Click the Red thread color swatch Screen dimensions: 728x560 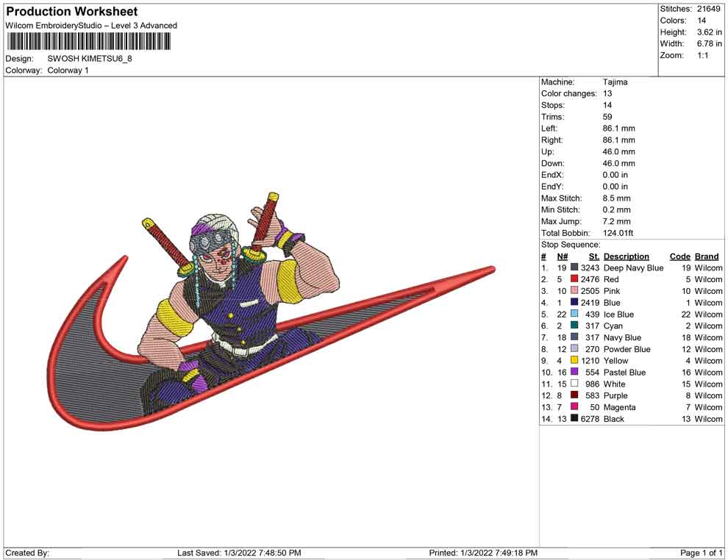[574, 279]
